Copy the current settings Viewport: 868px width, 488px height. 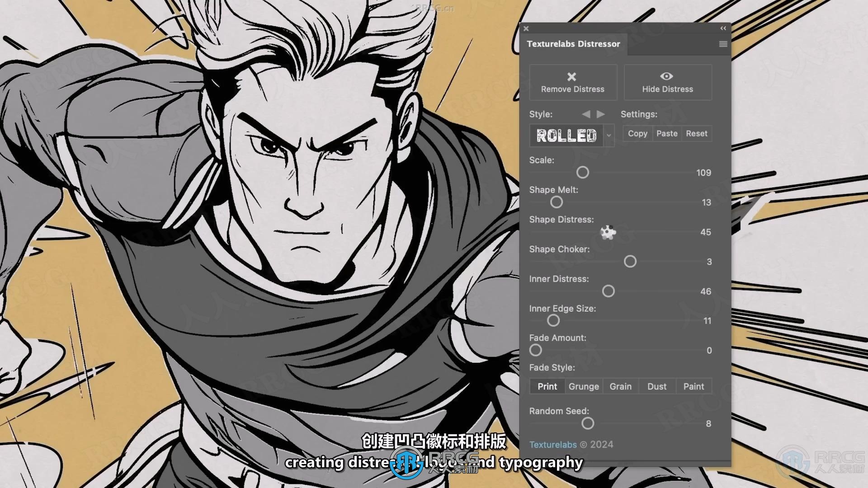pos(637,134)
